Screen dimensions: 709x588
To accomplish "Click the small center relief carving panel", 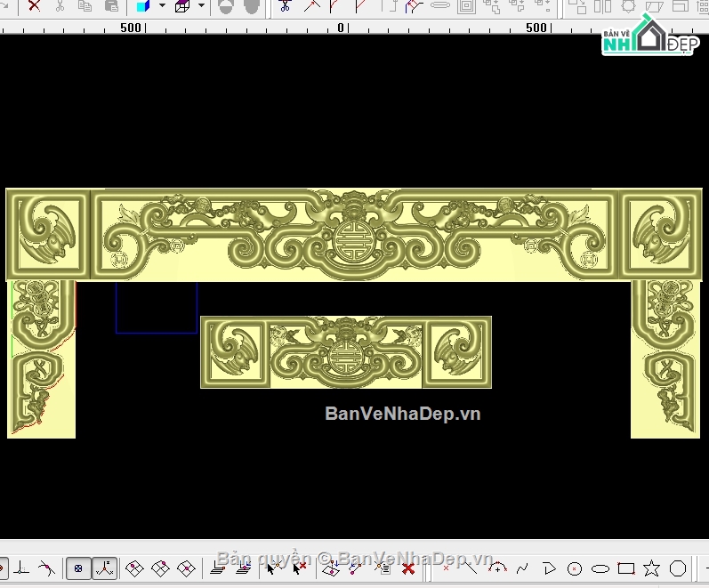I will coord(345,351).
